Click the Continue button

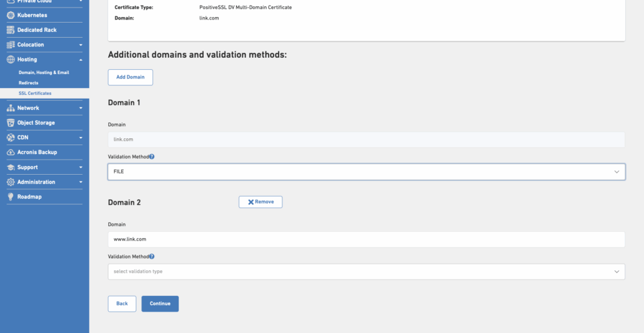(x=160, y=304)
